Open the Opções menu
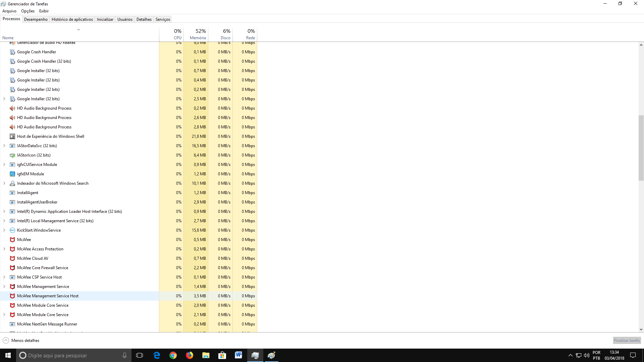 pyautogui.click(x=28, y=11)
